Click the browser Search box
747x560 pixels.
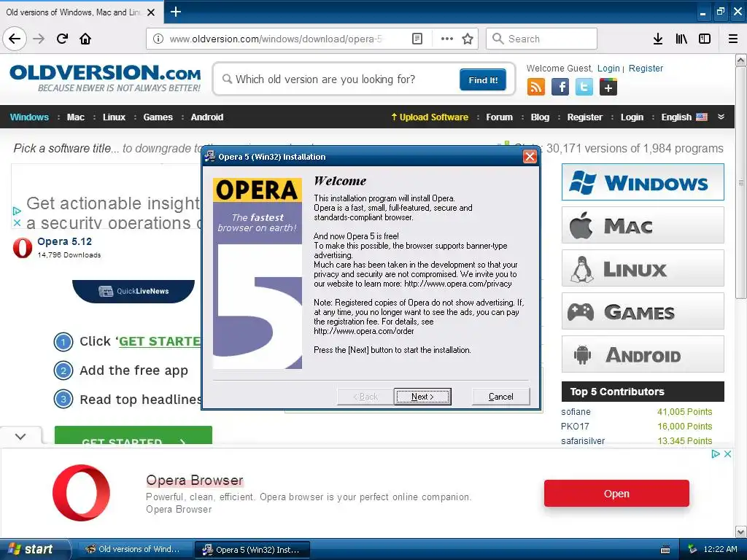[x=541, y=39]
